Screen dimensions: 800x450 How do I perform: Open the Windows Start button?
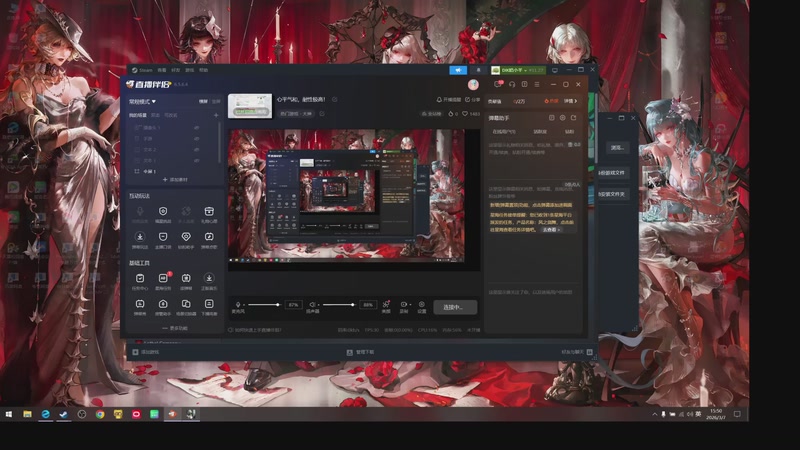8,414
